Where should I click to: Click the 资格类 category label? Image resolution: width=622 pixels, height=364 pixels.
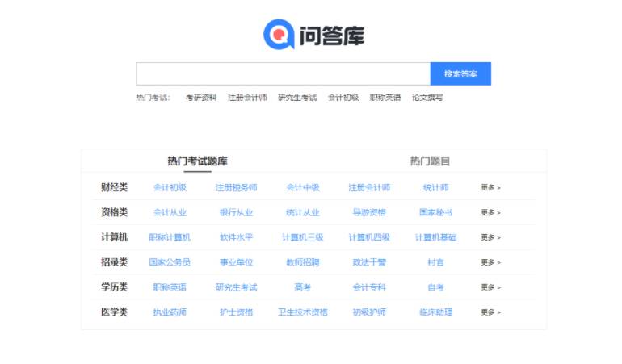[x=114, y=212]
